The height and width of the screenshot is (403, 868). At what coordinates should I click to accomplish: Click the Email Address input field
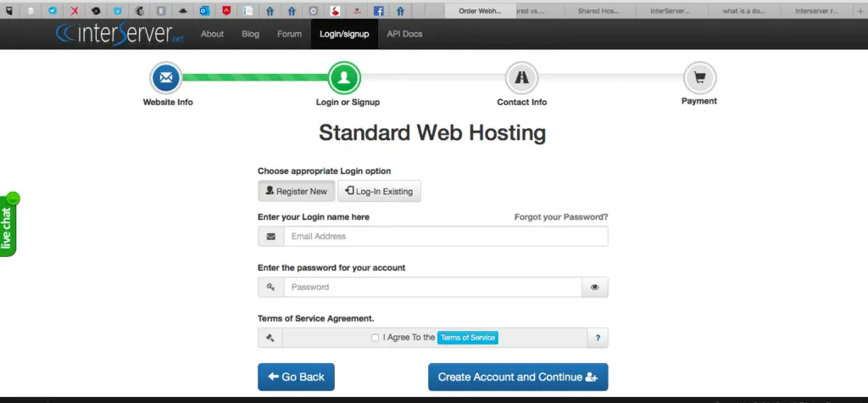point(446,236)
